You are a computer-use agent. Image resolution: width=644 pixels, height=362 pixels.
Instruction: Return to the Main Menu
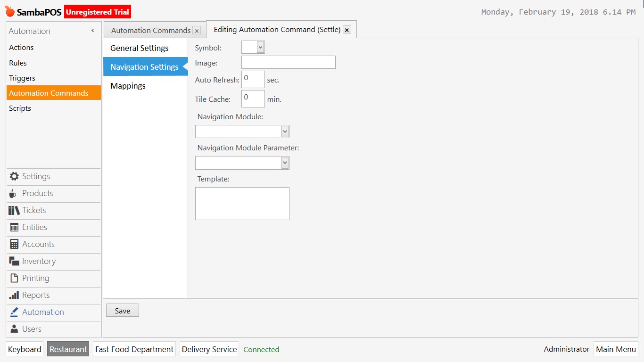pyautogui.click(x=616, y=349)
